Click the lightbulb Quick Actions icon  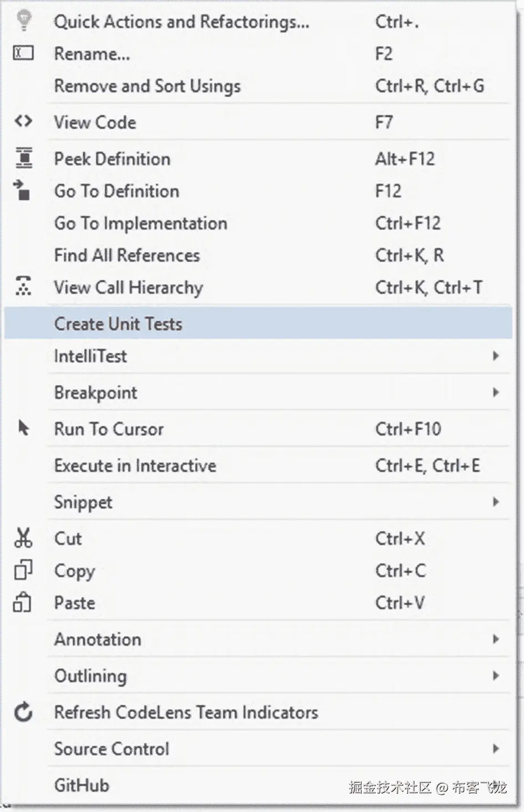click(x=23, y=21)
